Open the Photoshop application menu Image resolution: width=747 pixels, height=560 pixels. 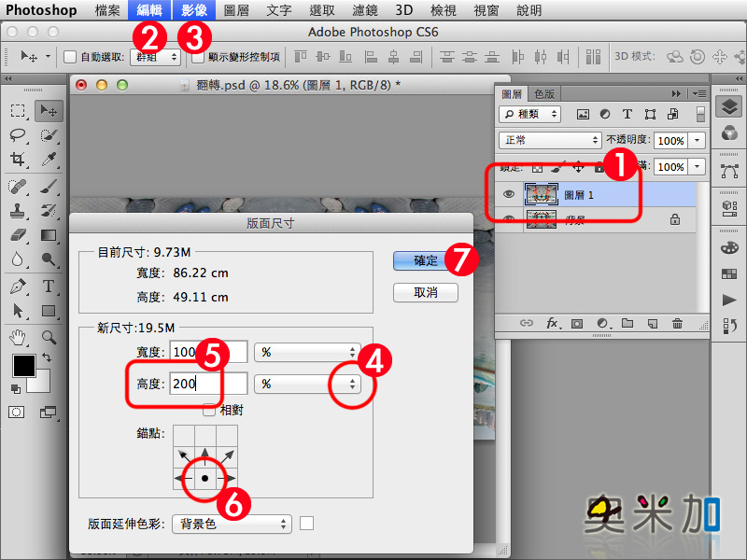41,10
